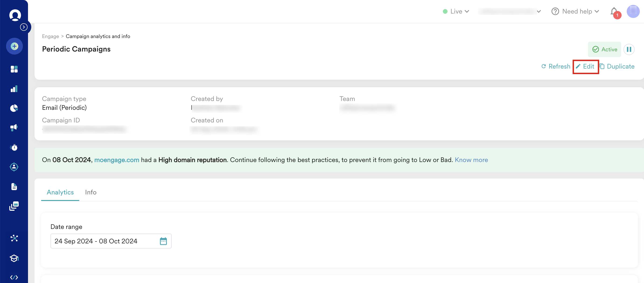Screen dimensions: 644x283
Task: Open the blurred workspace selector dropdown
Action: pos(510,11)
